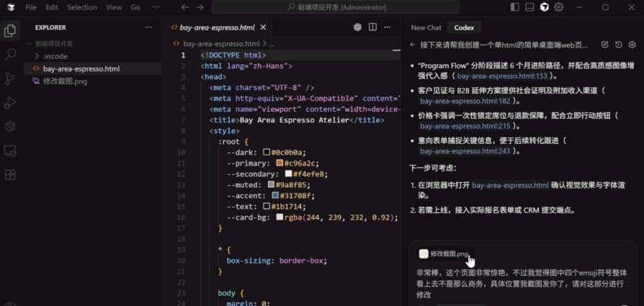Image resolution: width=644 pixels, height=306 pixels.
Task: Open bay-area-espresso.html link in next steps
Action: pyautogui.click(x=511, y=185)
